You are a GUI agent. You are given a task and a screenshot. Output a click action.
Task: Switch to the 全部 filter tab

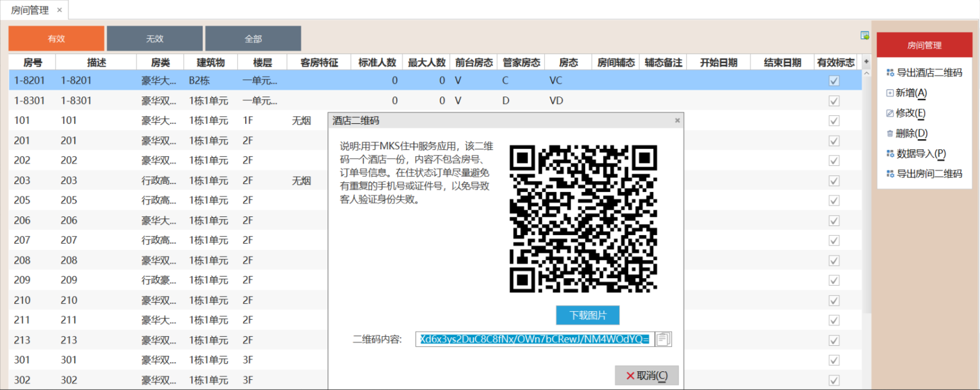253,39
